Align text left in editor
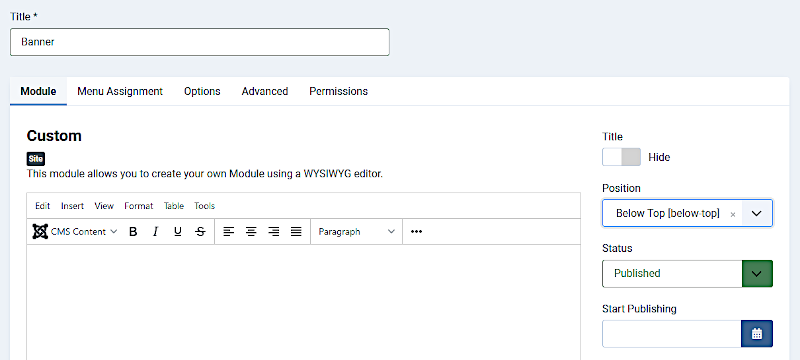The image size is (800, 360). [x=229, y=232]
